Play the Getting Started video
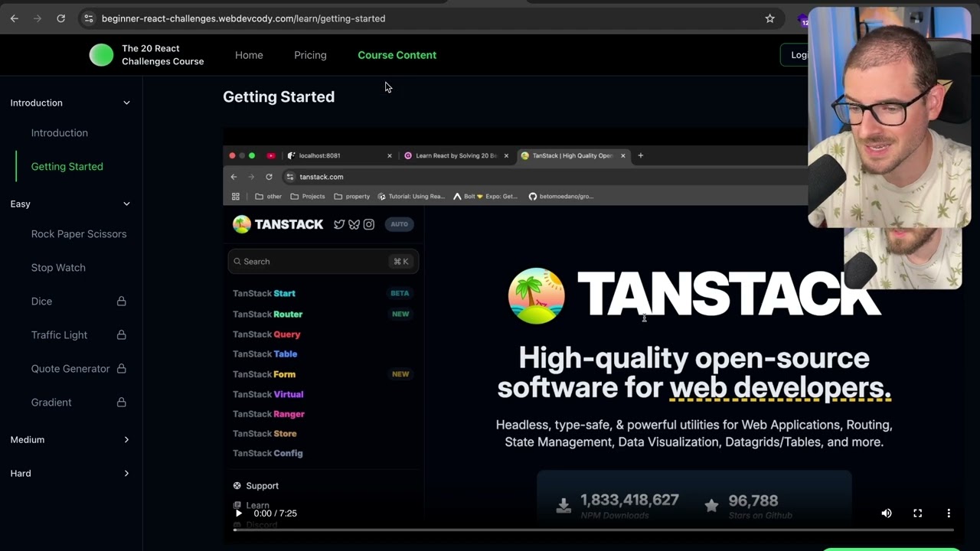Image resolution: width=980 pixels, height=551 pixels. (238, 514)
